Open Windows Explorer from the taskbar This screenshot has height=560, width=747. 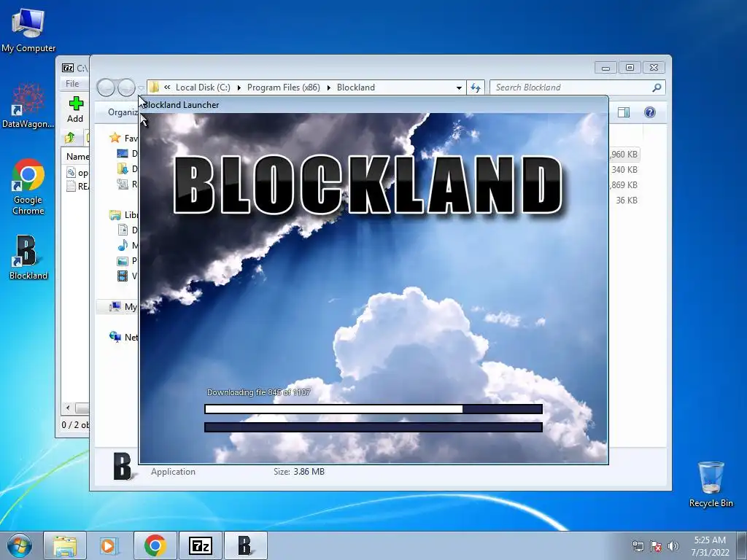(65, 545)
